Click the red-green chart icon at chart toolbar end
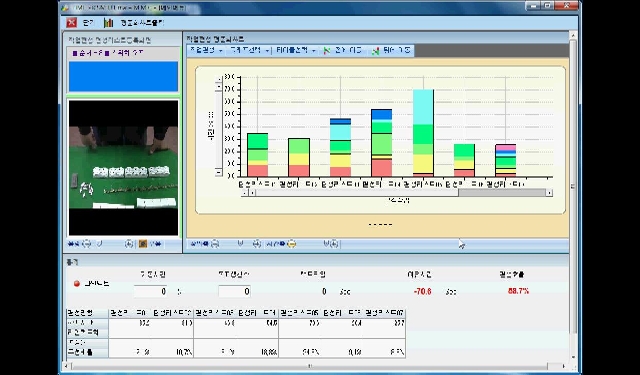This screenshot has width=640, height=375. pos(376,51)
